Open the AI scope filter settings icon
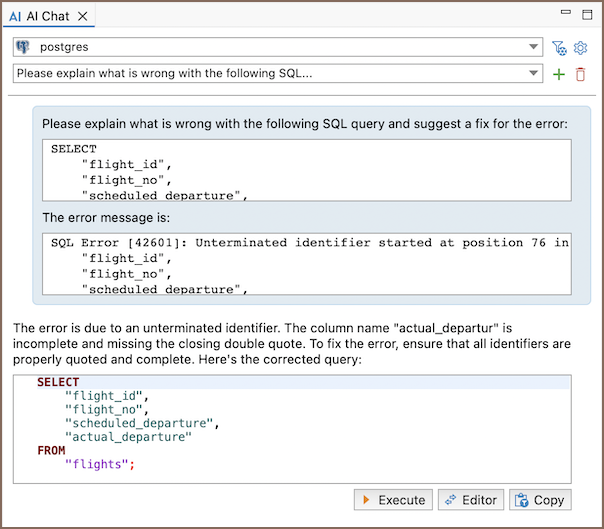This screenshot has height=529, width=604. coord(559,47)
